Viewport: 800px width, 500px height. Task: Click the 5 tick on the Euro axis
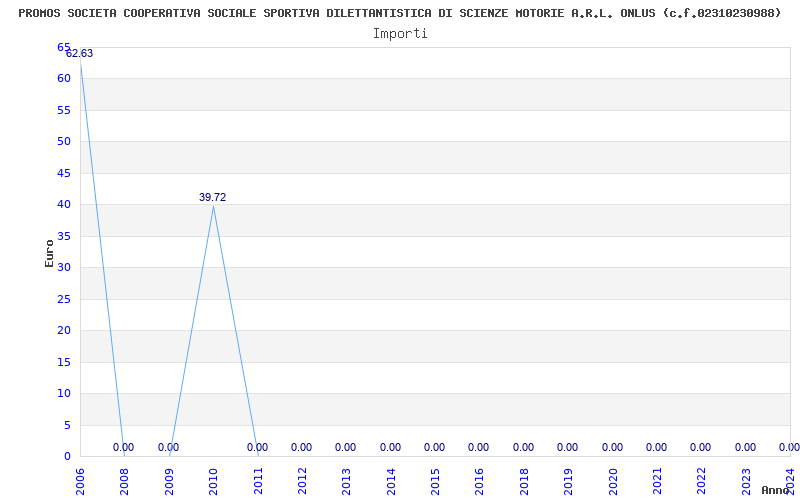tap(67, 426)
